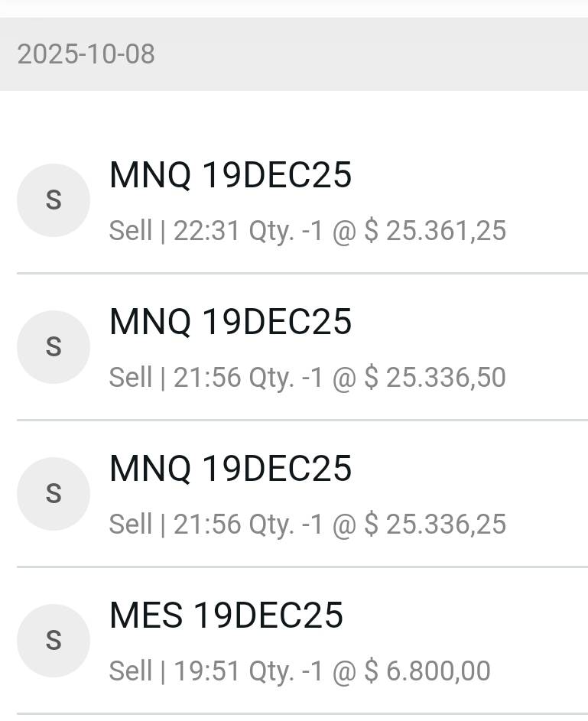
Task: Open the MNQ 19DEC25 title priced at $ 25.336,50
Action: click(230, 322)
